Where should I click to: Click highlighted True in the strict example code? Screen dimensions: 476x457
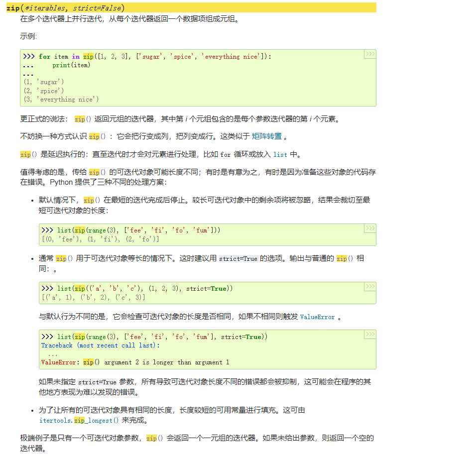pos(218,288)
